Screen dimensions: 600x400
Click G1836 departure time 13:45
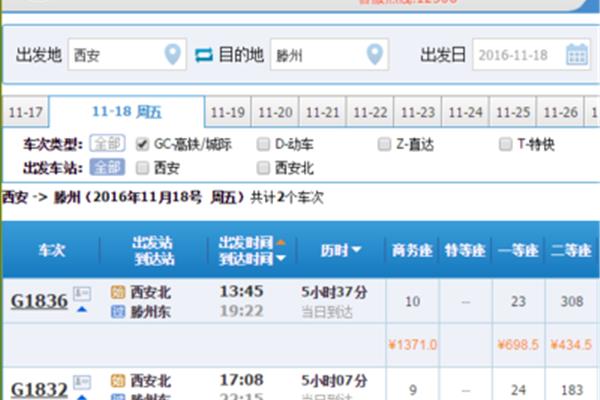pyautogui.click(x=241, y=291)
